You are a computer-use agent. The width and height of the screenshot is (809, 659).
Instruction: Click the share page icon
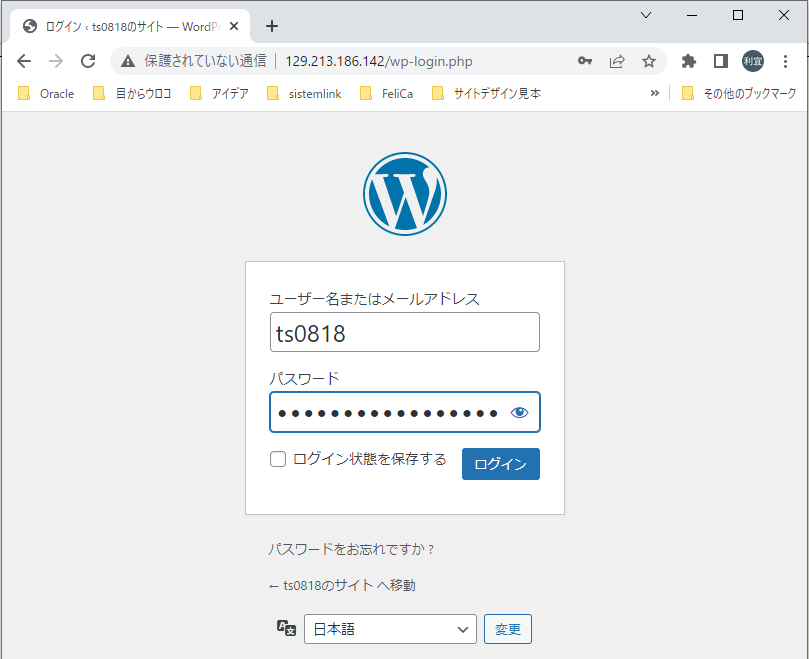pyautogui.click(x=617, y=61)
